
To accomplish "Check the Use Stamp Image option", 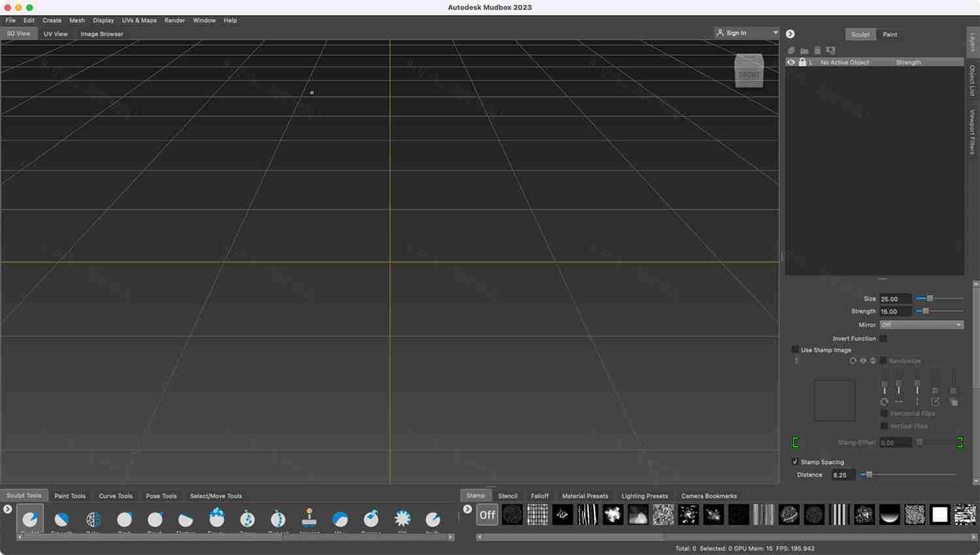I will coord(795,349).
